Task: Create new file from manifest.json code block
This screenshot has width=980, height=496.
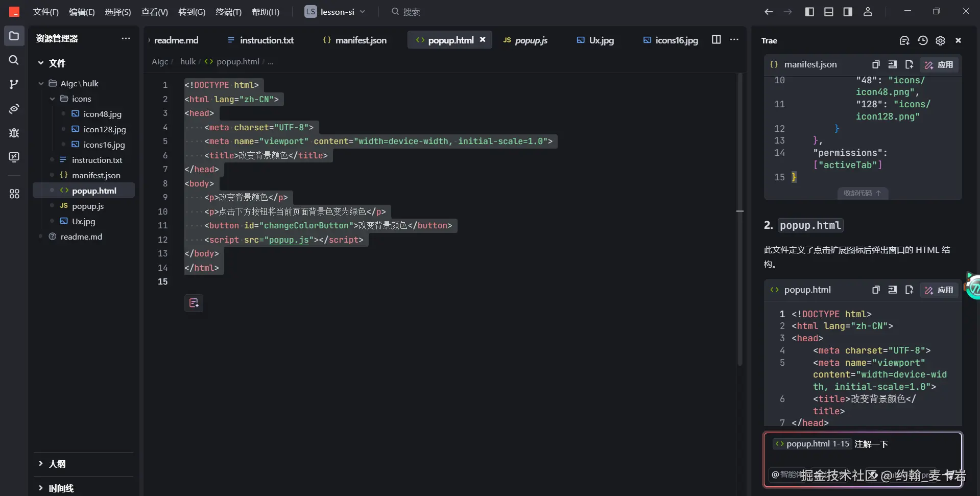Action: 909,64
